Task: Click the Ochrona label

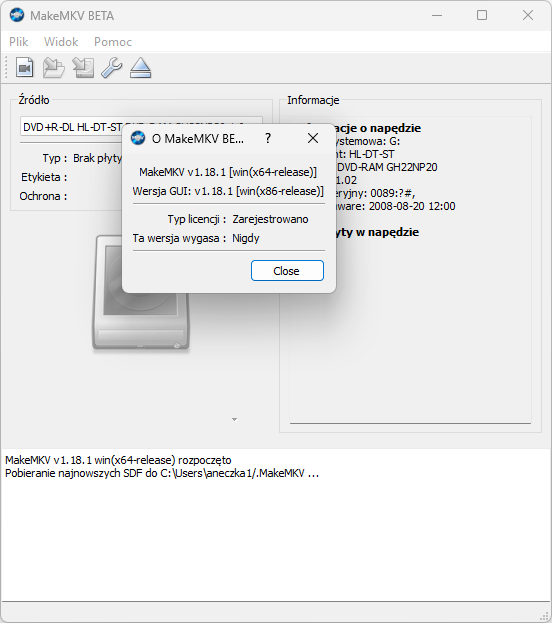Action: 43,196
